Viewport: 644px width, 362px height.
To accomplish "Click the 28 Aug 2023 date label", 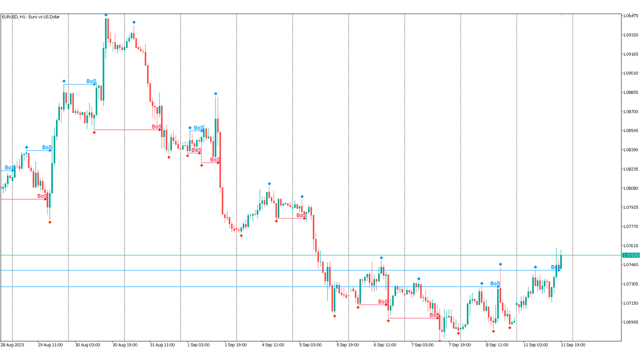I will click(x=12, y=345).
